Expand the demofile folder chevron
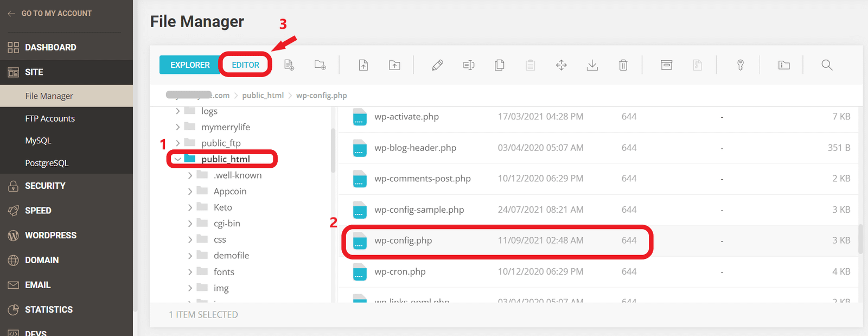The height and width of the screenshot is (336, 868). (190, 256)
